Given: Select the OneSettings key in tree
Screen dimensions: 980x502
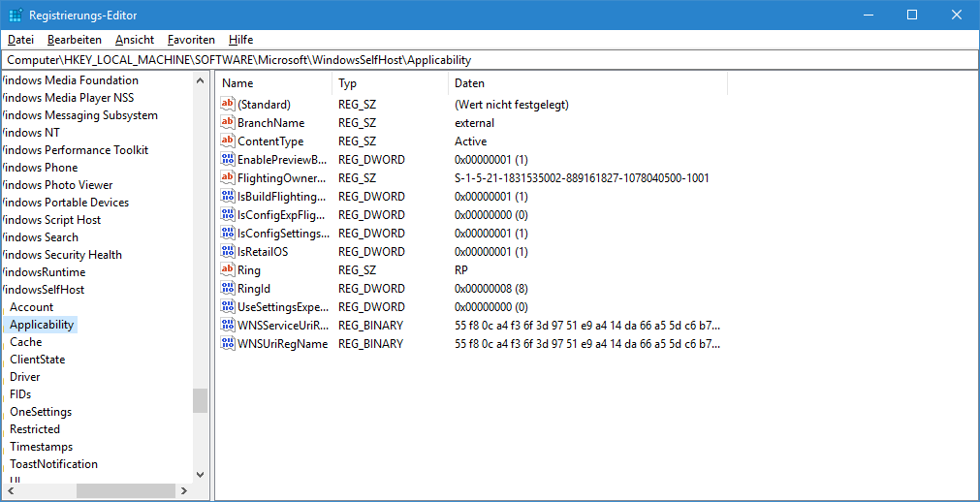Looking at the screenshot, I should [41, 412].
